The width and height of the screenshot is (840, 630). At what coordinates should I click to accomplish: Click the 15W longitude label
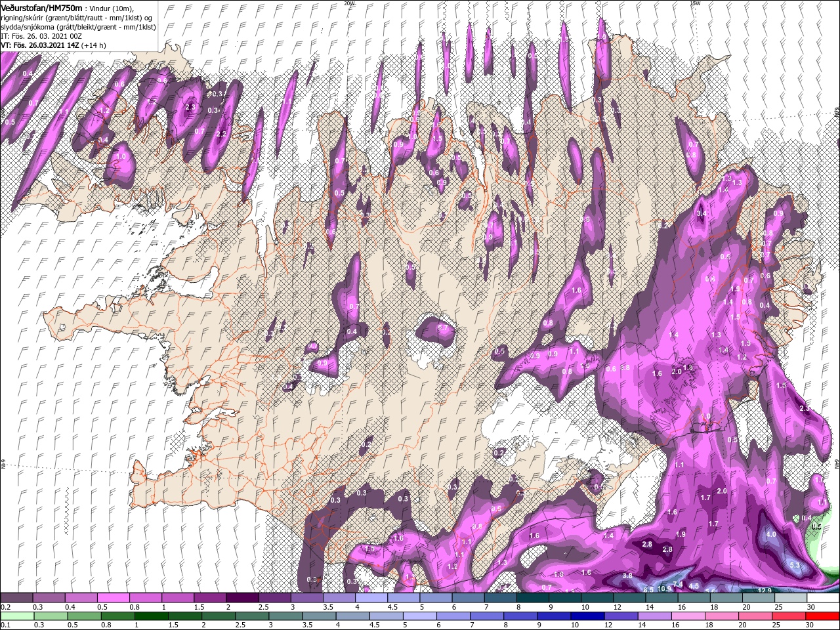pos(695,3)
